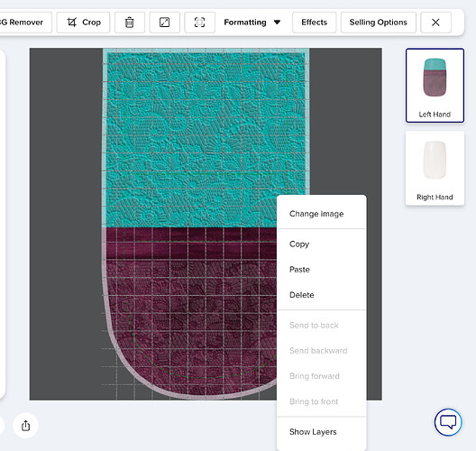Open Selling Options
This screenshot has width=476, height=451.
pyautogui.click(x=379, y=23)
